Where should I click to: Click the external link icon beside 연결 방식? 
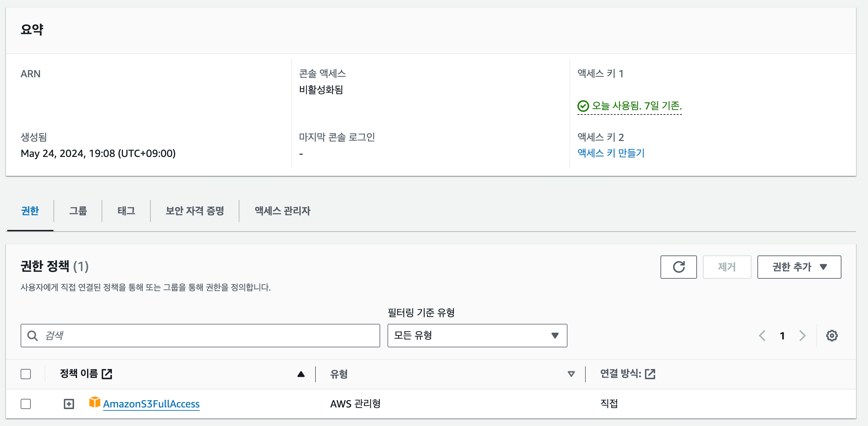[x=650, y=374]
